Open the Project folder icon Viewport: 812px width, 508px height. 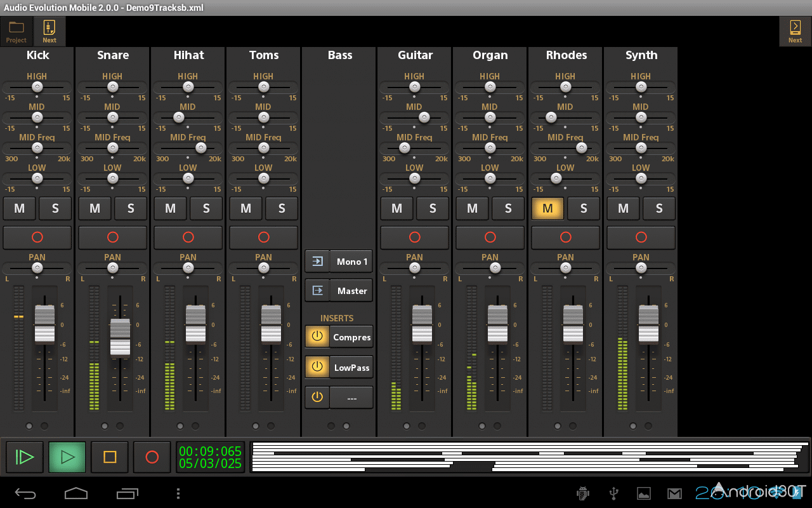[x=16, y=31]
